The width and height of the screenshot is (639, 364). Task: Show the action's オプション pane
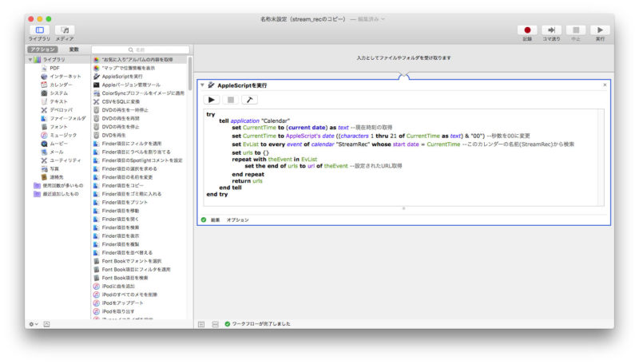237,220
